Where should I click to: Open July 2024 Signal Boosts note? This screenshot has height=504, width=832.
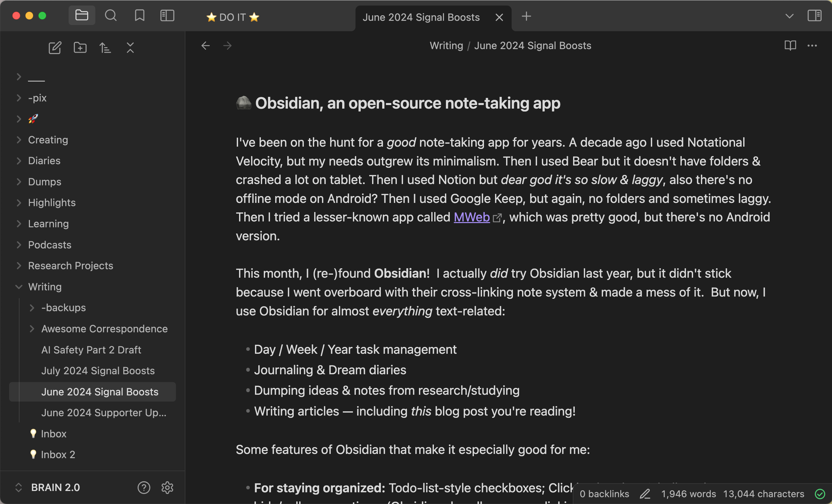click(x=98, y=371)
